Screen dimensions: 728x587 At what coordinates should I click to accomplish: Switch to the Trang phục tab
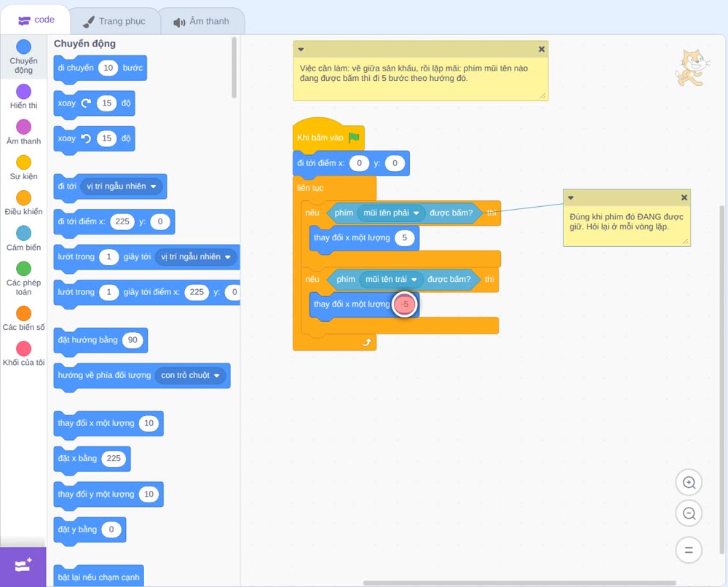coord(114,21)
